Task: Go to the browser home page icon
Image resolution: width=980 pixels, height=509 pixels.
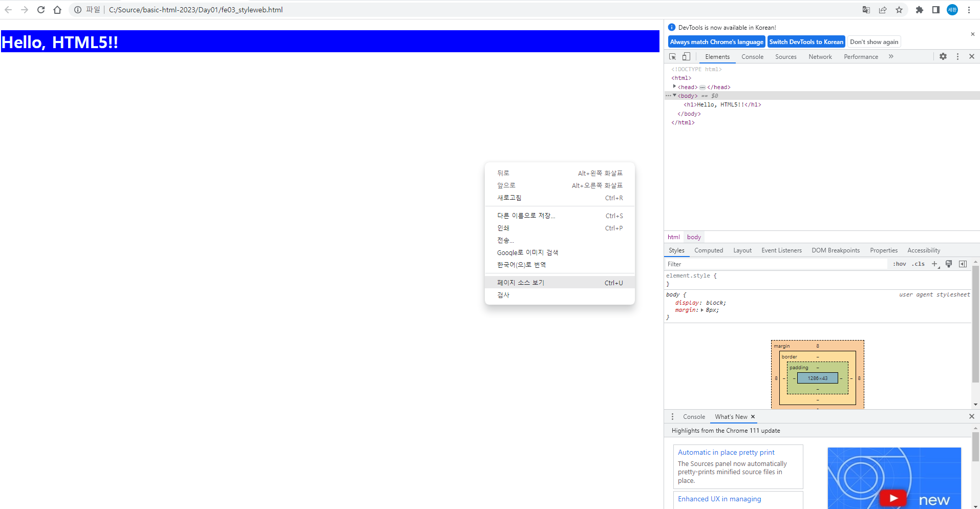Action: pos(57,10)
